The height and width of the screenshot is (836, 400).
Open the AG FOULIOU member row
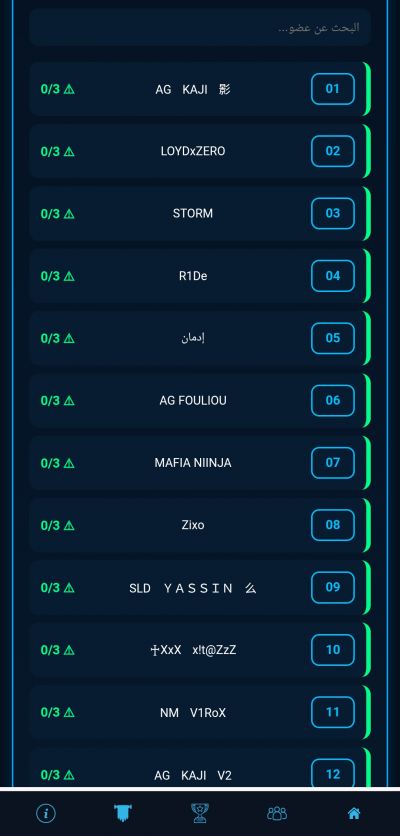tap(200, 400)
